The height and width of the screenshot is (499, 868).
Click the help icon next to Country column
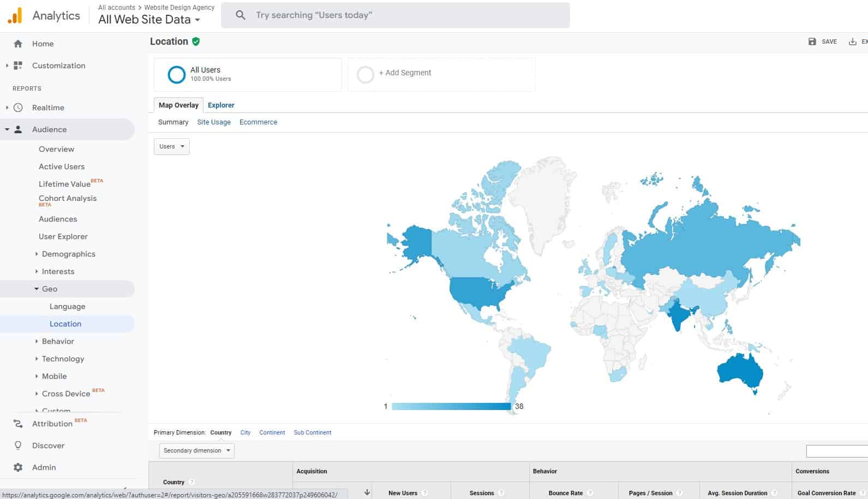point(191,482)
